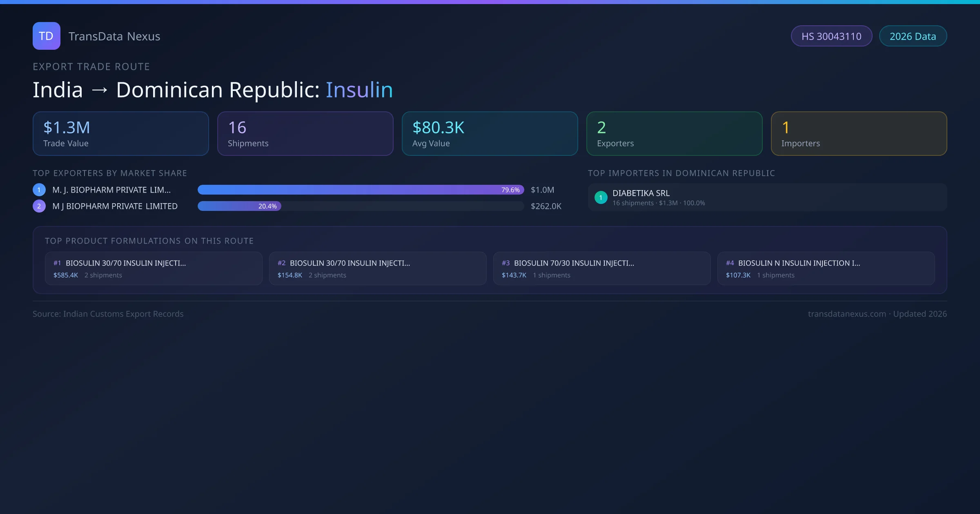Select the HS 30043110 pill

[x=831, y=36]
